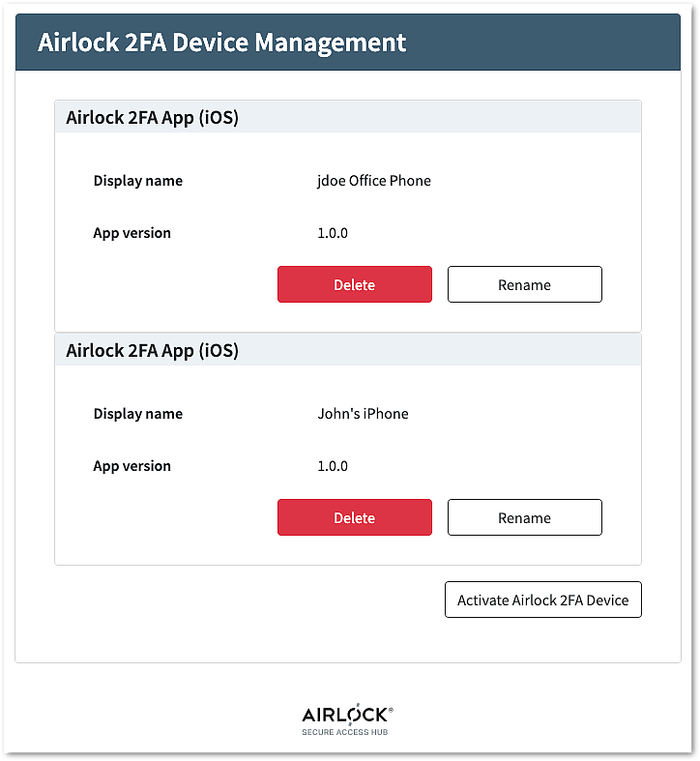Click App version label for John's iPhone

(x=131, y=466)
